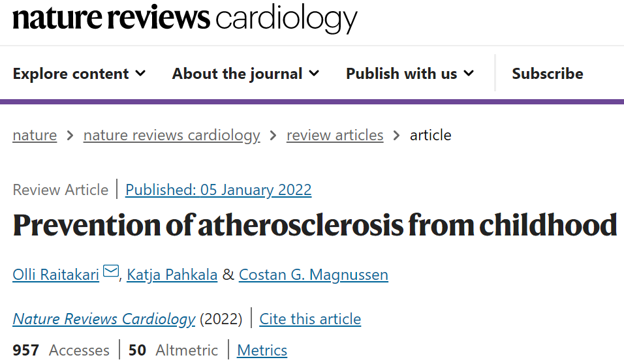Click Cite this article
The height and width of the screenshot is (364, 624).
(x=310, y=318)
